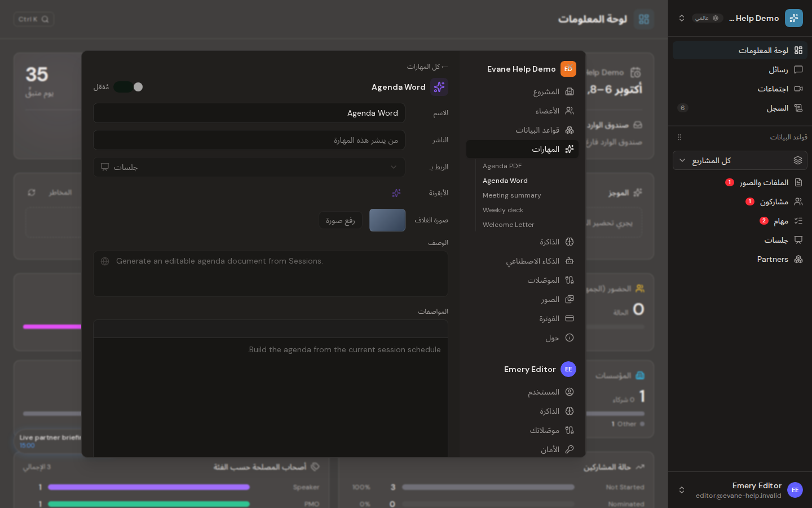Image resolution: width=812 pixels, height=508 pixels.
Task: Open مشاركون participants in the sidebar
Action: click(x=740, y=202)
